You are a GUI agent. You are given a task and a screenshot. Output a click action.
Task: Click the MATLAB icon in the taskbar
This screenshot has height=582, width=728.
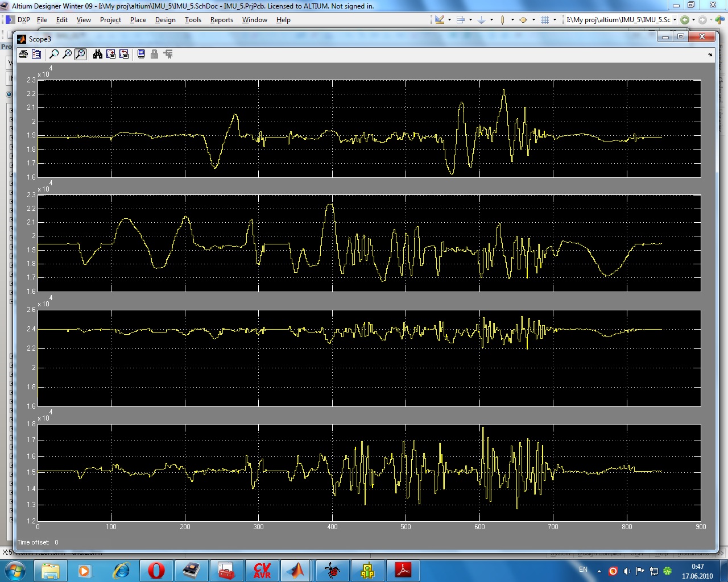point(296,570)
